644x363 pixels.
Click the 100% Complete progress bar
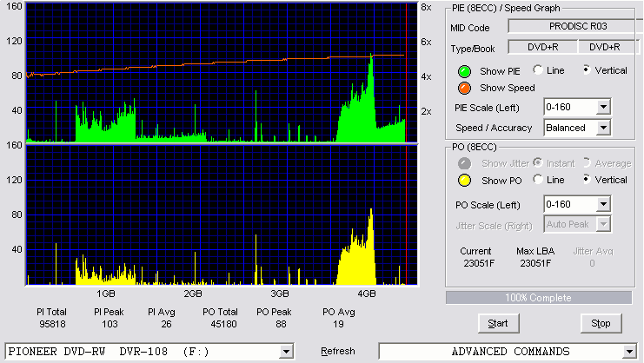(539, 298)
